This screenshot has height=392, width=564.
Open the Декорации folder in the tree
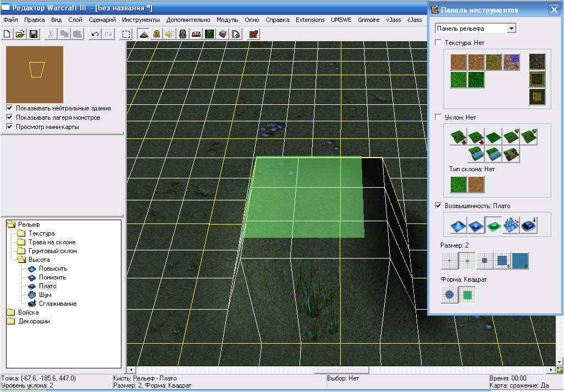[34, 321]
